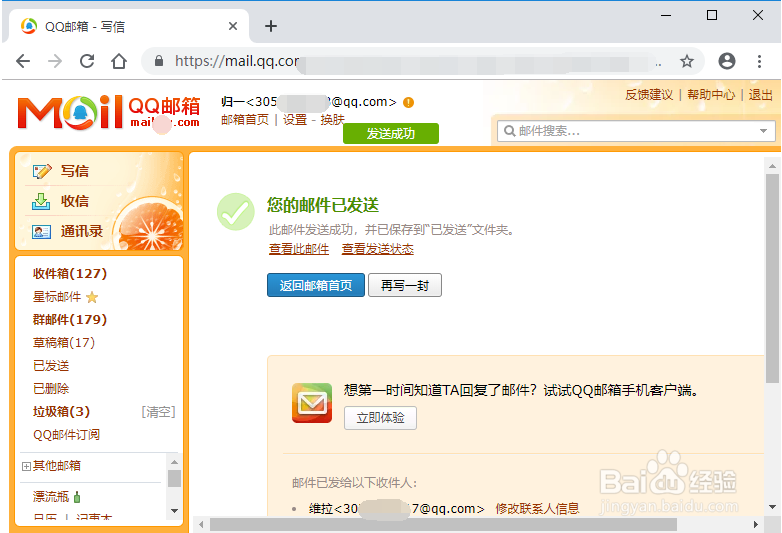Open 已删除 folder
Viewport: 782px width, 533px height.
coord(51,388)
